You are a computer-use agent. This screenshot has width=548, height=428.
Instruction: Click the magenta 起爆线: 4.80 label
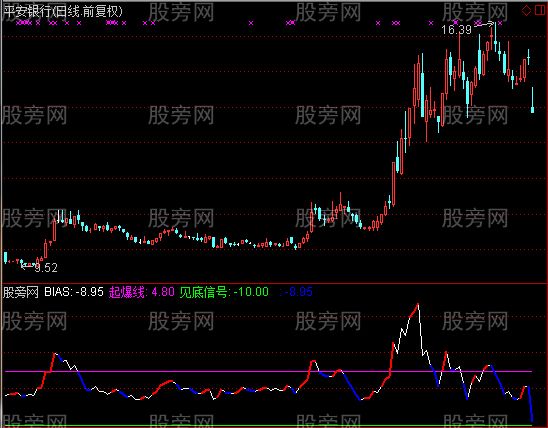click(142, 292)
